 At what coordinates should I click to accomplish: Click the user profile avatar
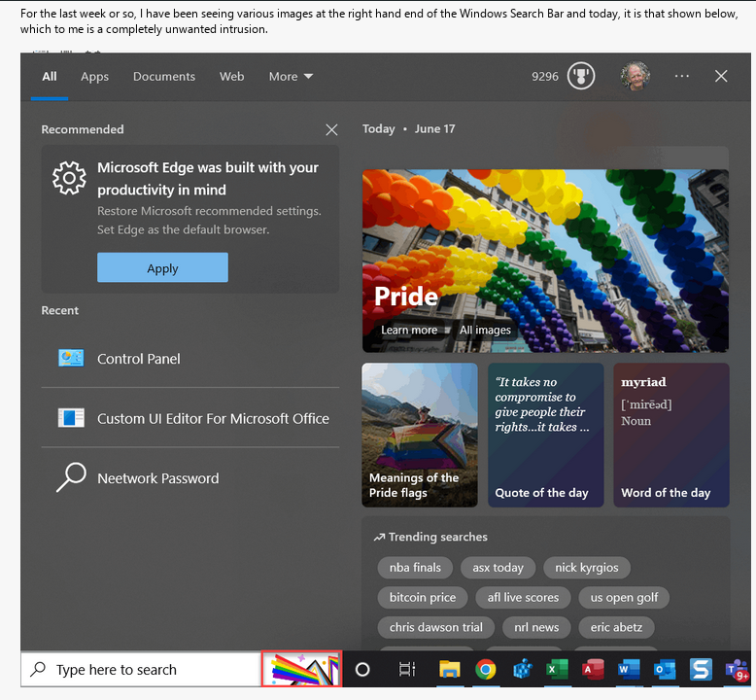click(636, 76)
